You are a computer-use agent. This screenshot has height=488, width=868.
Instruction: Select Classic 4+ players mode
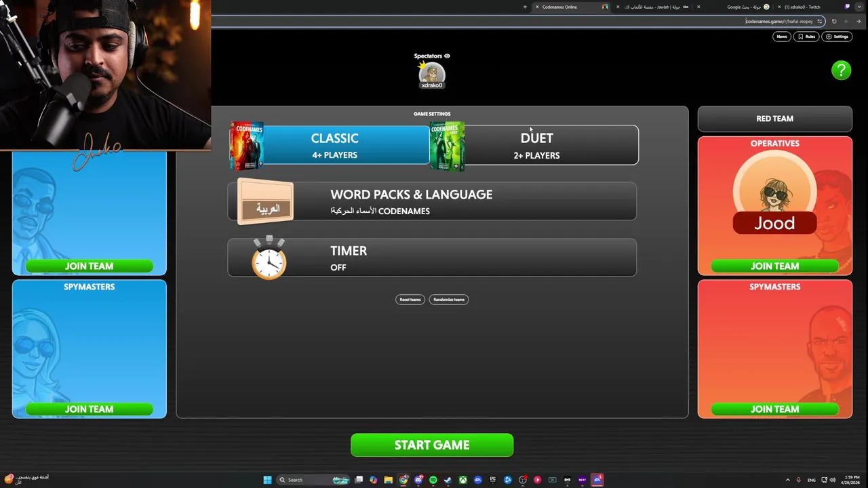(x=334, y=145)
